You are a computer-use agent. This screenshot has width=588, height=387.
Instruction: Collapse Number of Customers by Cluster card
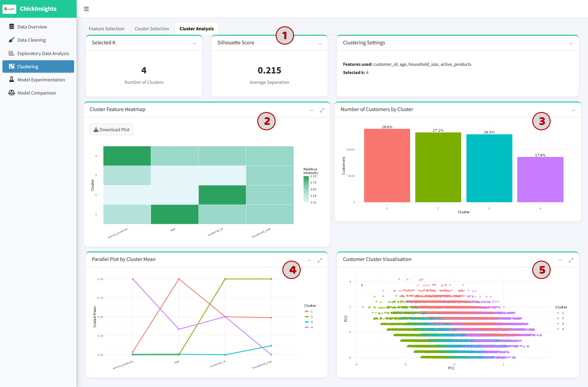pyautogui.click(x=573, y=110)
